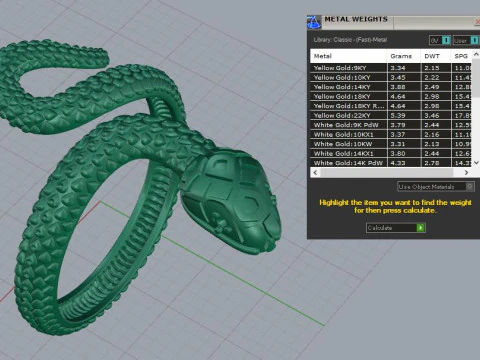Select the Yellow Gold:18KY R... row
Image resolution: width=480 pixels, height=360 pixels.
391,106
